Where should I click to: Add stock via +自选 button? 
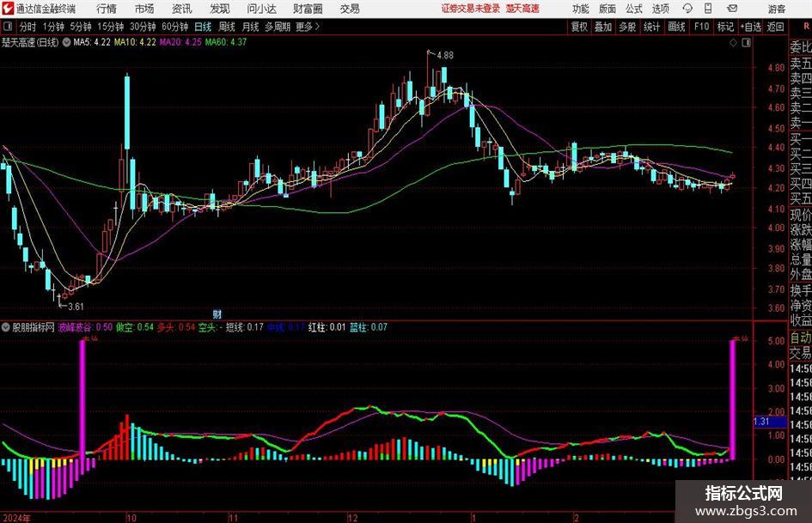point(751,27)
